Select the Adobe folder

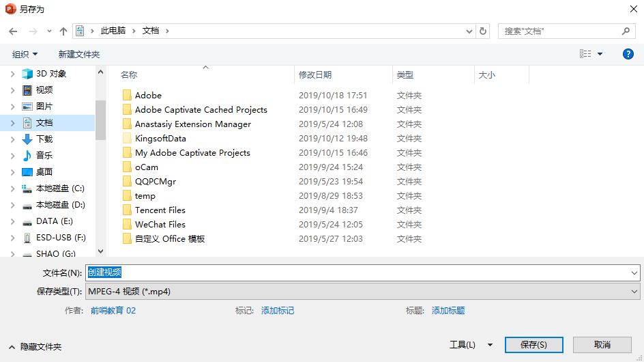tap(148, 96)
